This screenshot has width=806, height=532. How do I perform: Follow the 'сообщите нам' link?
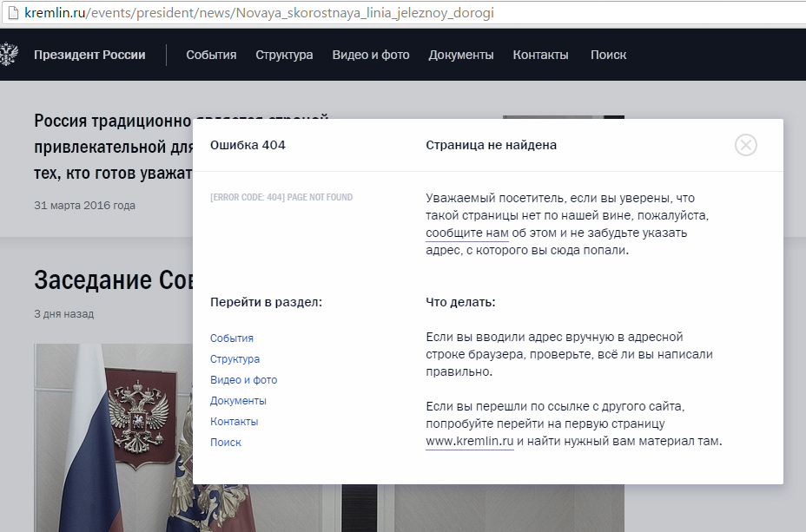click(x=466, y=233)
